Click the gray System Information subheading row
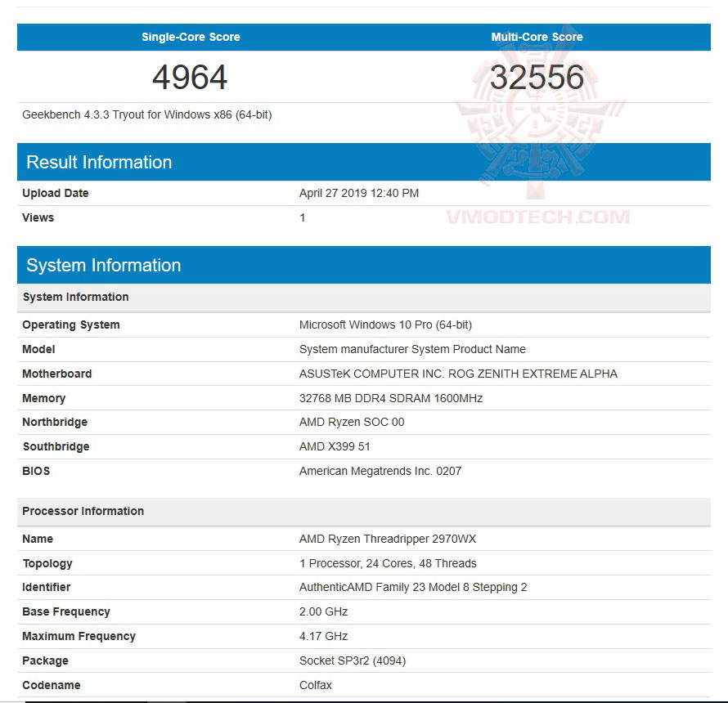 363,297
